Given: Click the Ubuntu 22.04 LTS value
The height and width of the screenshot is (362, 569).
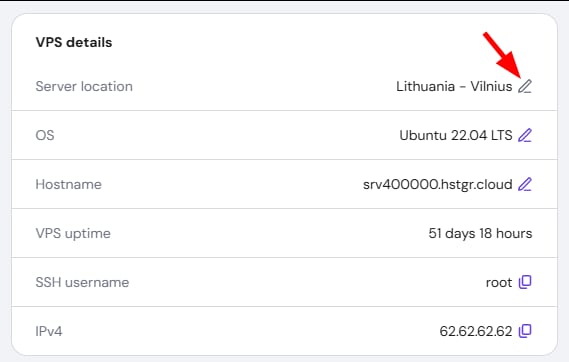Looking at the screenshot, I should (x=456, y=135).
